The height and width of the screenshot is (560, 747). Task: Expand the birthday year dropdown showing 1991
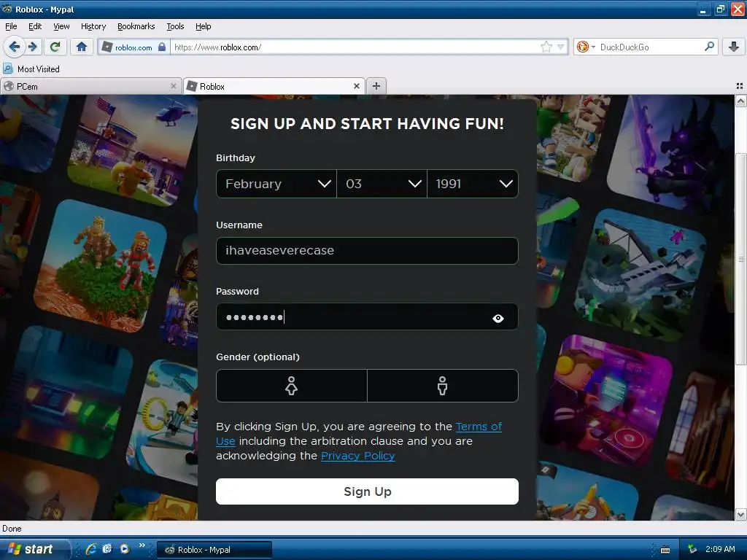point(473,184)
